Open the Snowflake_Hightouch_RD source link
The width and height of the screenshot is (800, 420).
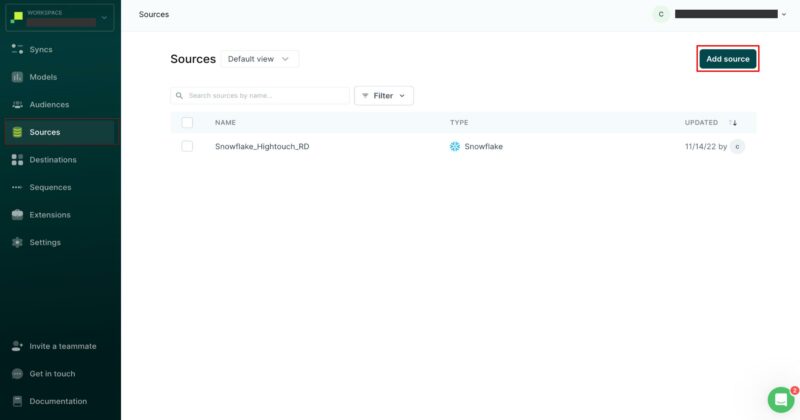click(262, 146)
